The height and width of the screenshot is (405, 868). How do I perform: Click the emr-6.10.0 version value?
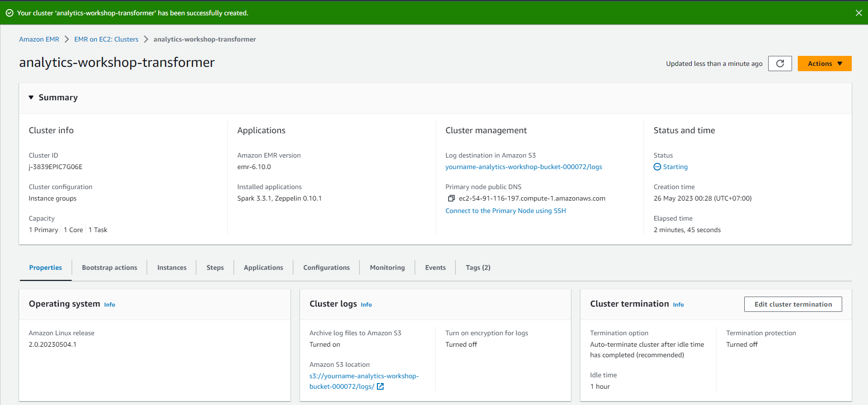point(254,167)
